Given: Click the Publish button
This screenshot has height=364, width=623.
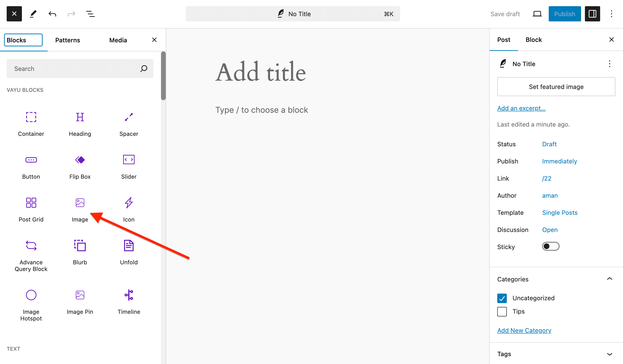Looking at the screenshot, I should click(564, 14).
